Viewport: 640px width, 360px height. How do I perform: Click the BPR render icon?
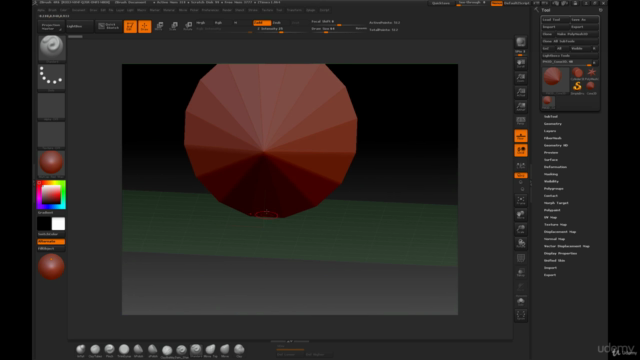click(520, 42)
